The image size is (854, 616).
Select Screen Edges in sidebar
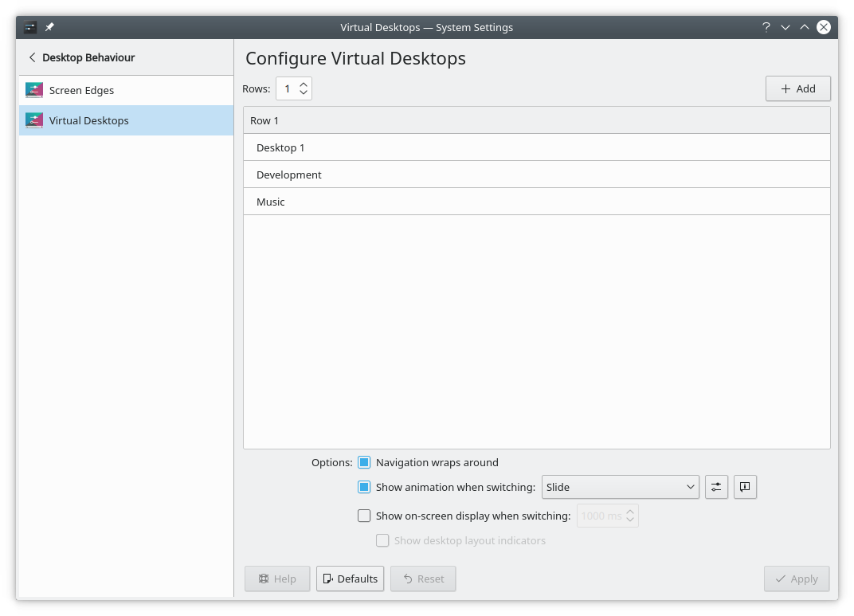pyautogui.click(x=81, y=90)
